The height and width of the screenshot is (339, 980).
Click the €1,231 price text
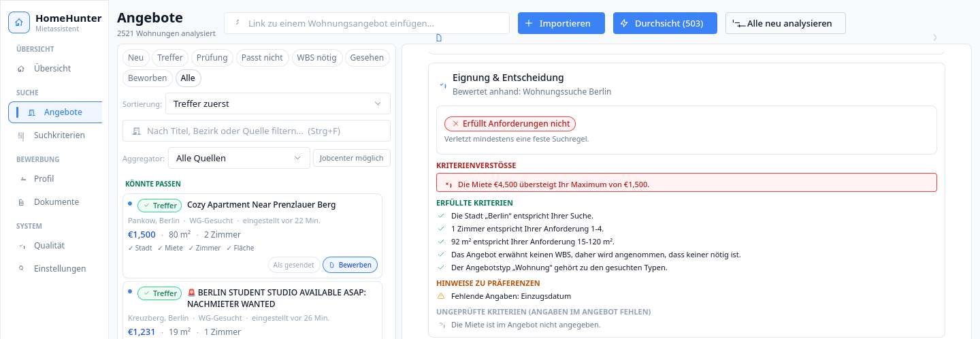coord(142,332)
